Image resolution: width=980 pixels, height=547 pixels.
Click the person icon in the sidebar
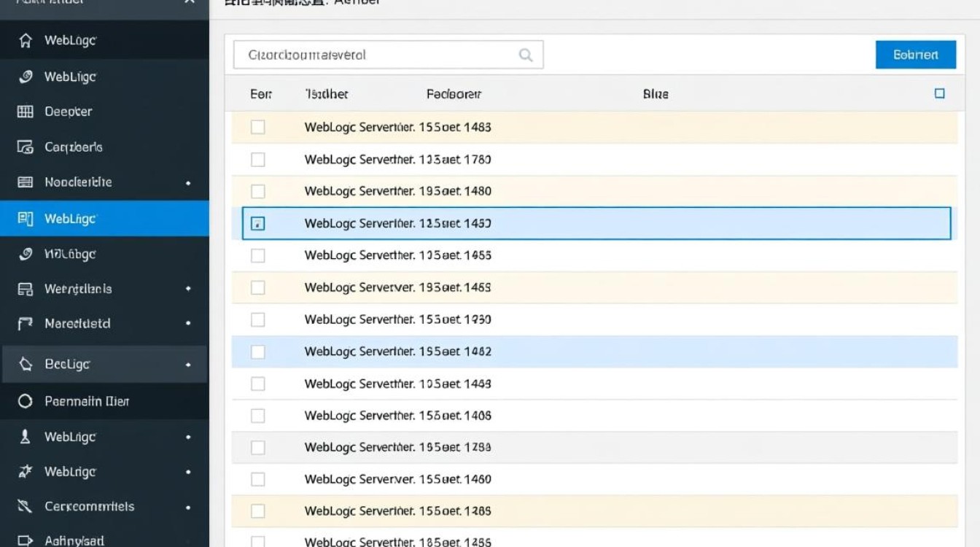[x=26, y=437]
